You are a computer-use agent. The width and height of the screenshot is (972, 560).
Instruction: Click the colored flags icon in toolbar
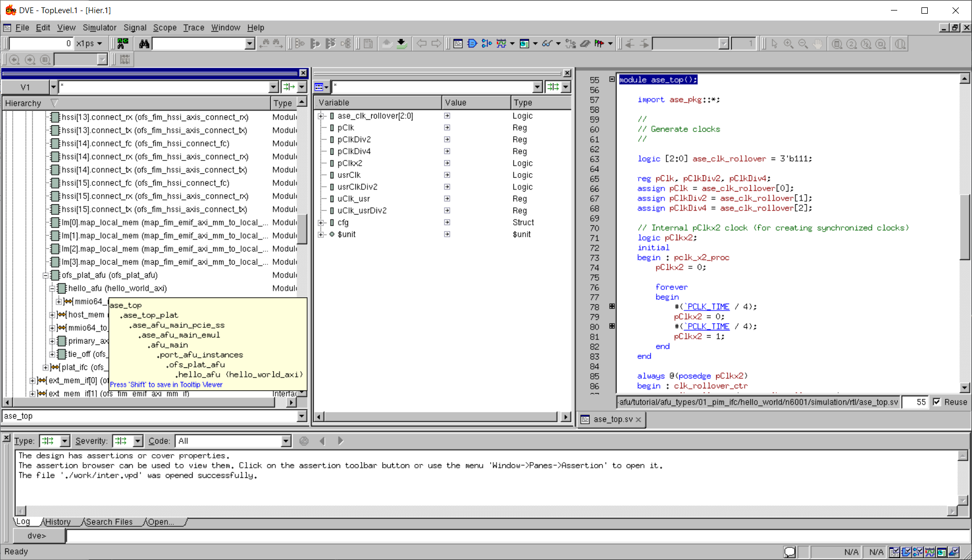click(x=599, y=44)
